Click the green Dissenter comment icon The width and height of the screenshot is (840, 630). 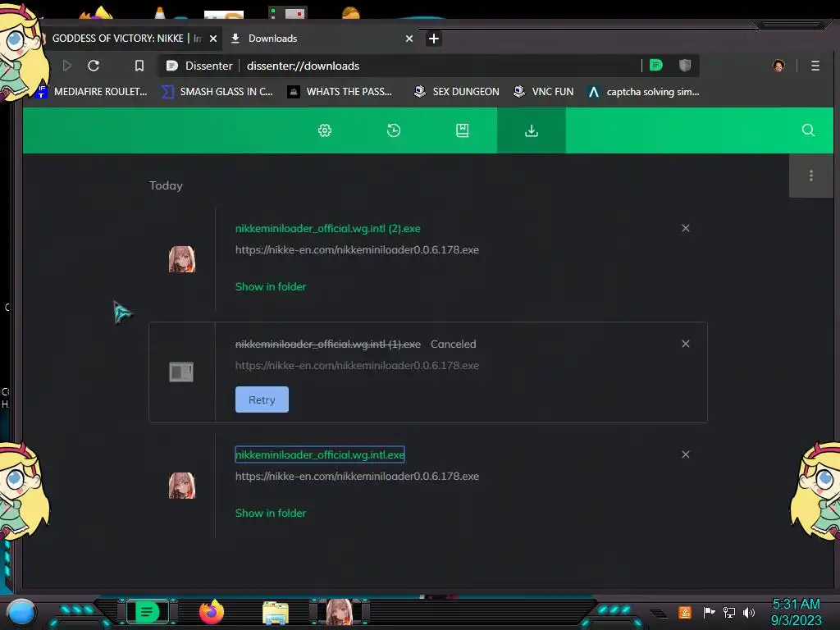[x=656, y=66]
